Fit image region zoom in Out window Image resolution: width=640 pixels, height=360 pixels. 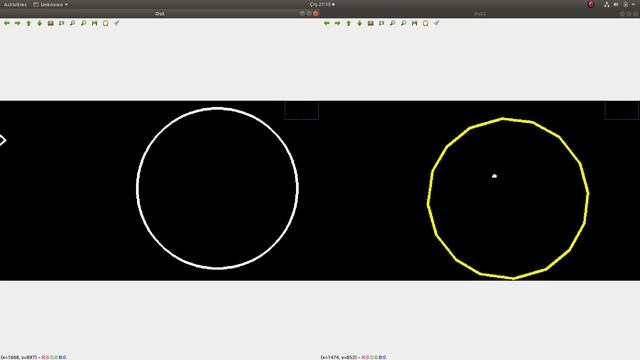62,23
